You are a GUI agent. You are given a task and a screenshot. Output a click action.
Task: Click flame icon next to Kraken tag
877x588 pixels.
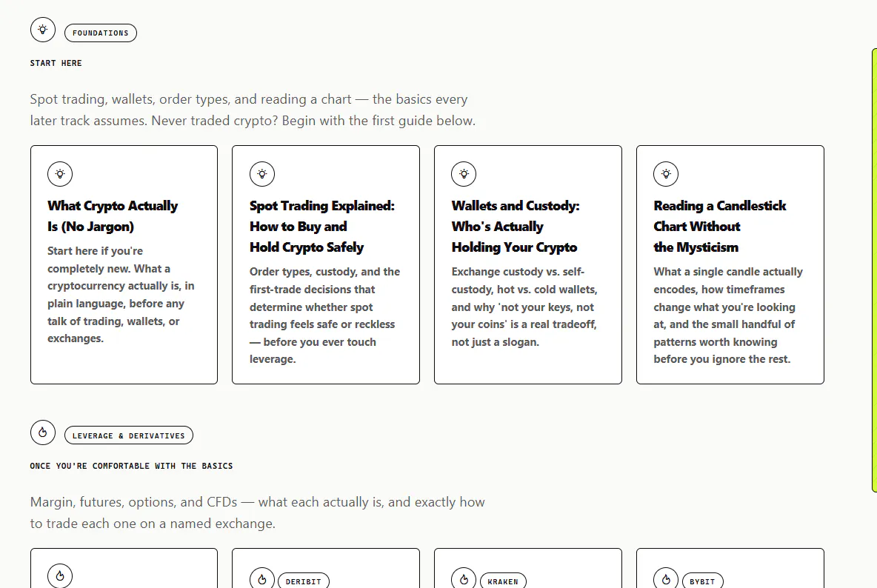[x=464, y=578]
